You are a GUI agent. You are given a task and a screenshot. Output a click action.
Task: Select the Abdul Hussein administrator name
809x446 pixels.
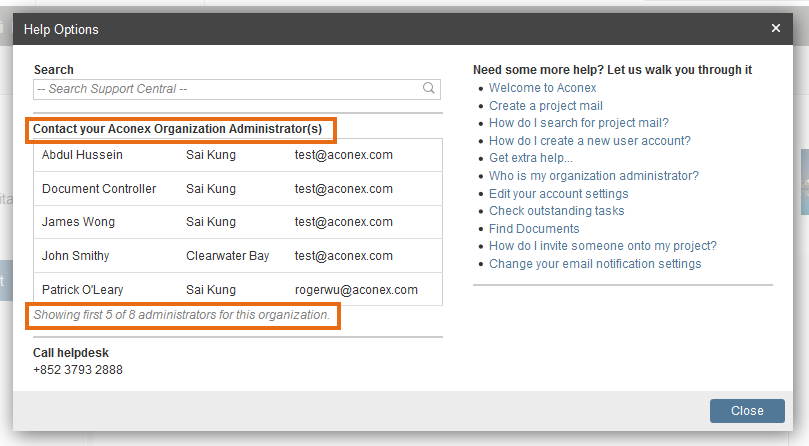coord(82,155)
